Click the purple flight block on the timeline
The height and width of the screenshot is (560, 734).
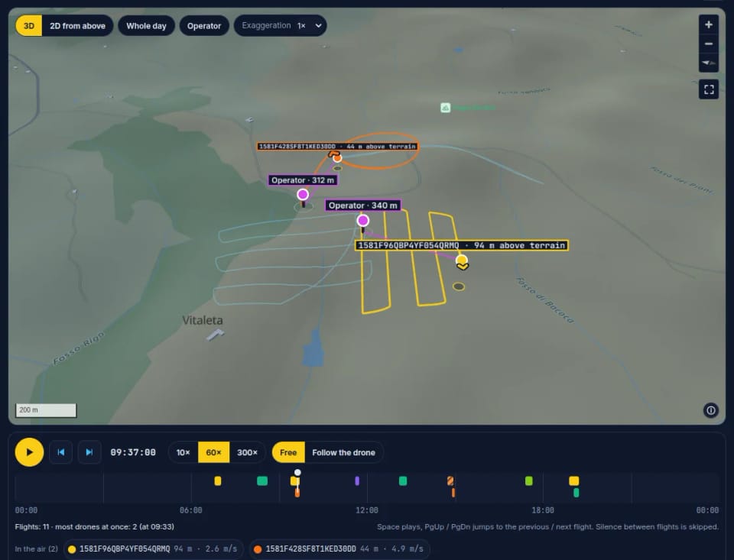click(357, 481)
